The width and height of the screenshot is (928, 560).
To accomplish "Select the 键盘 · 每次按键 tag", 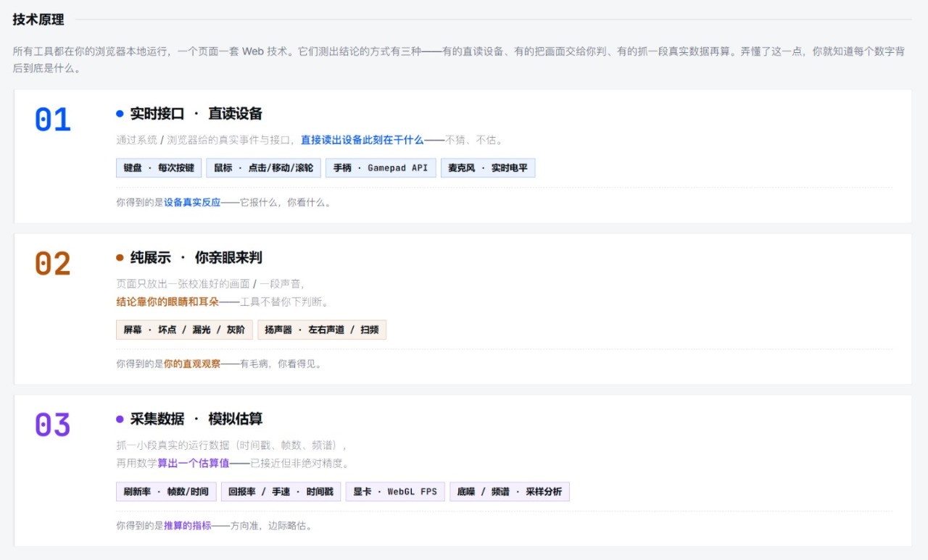I will click(159, 168).
